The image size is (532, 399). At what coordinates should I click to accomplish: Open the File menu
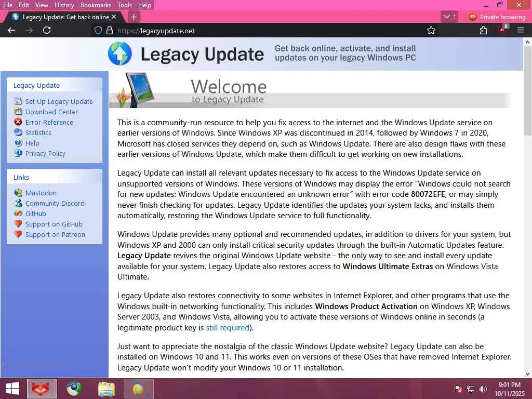pyautogui.click(x=7, y=5)
